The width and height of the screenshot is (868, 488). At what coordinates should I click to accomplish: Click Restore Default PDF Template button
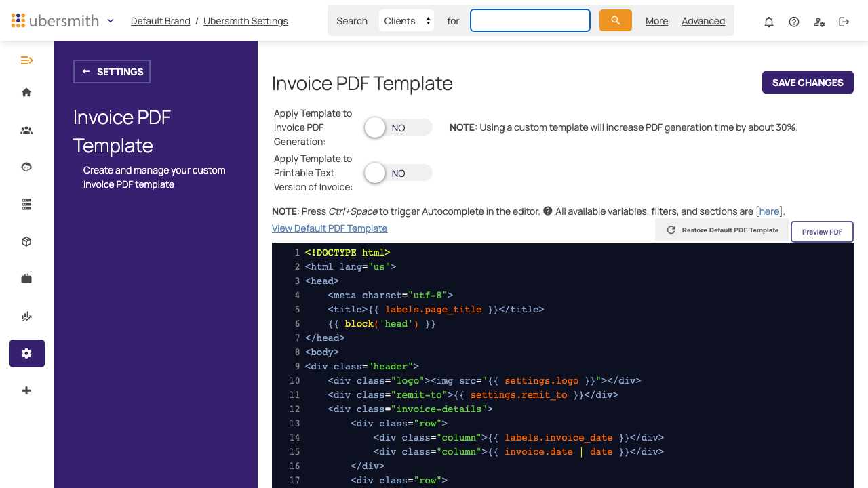pos(722,230)
